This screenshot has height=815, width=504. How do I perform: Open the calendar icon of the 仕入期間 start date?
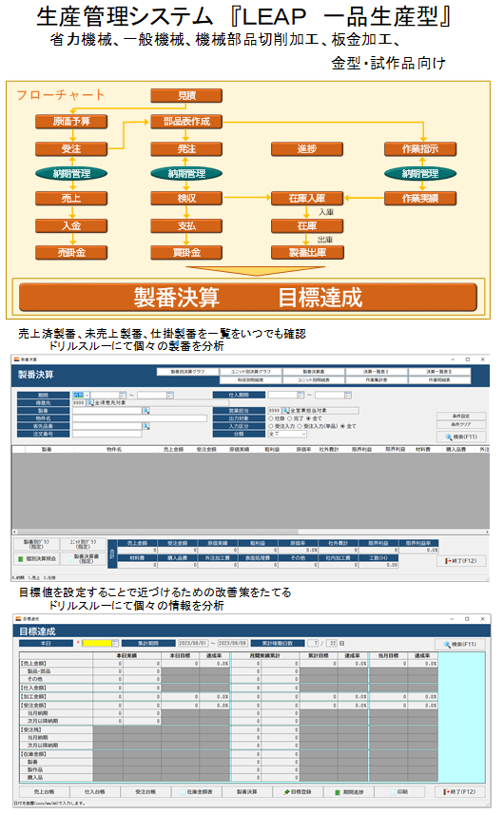[300, 395]
